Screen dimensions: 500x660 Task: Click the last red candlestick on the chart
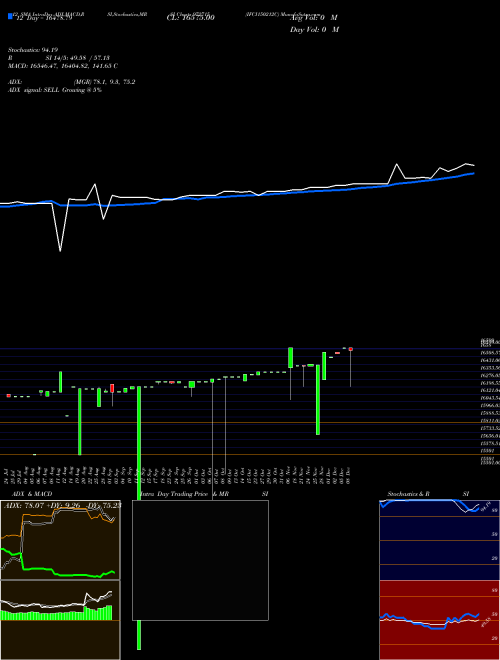[x=350, y=349]
